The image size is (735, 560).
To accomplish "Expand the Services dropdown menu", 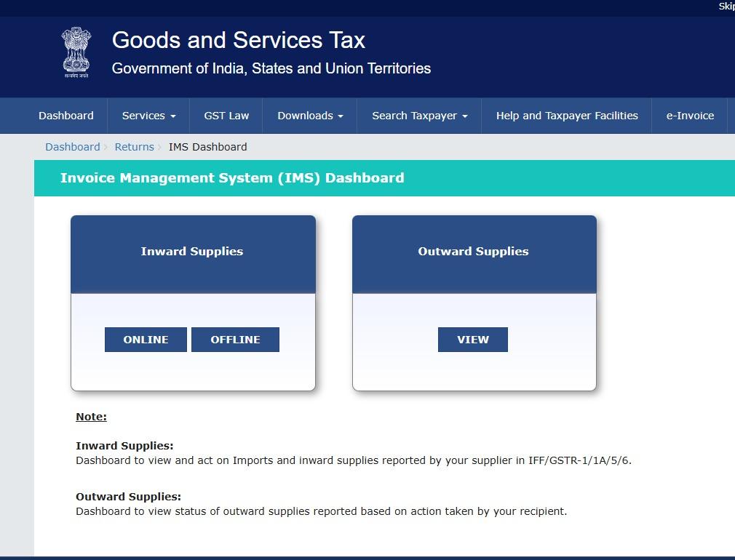I will coord(148,116).
